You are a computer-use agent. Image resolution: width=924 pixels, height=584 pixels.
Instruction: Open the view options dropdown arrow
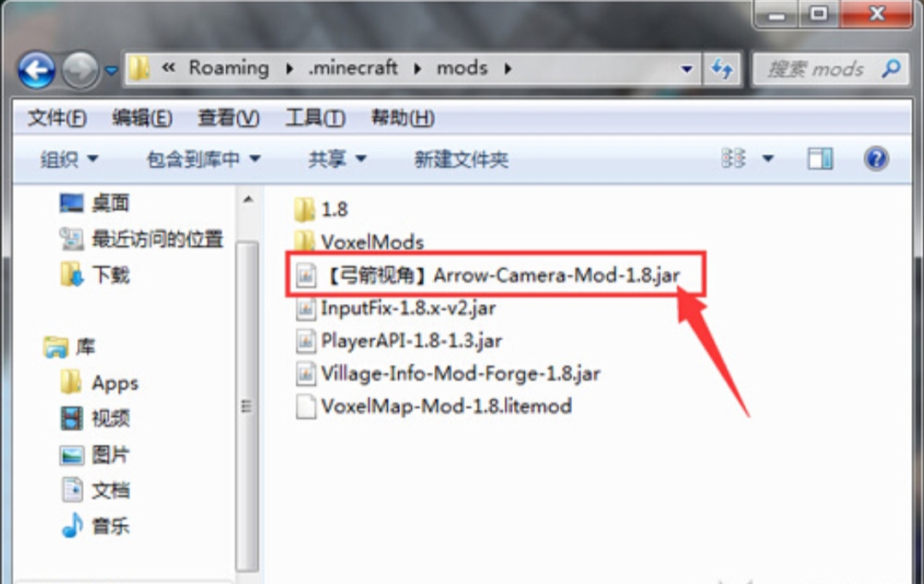click(768, 158)
